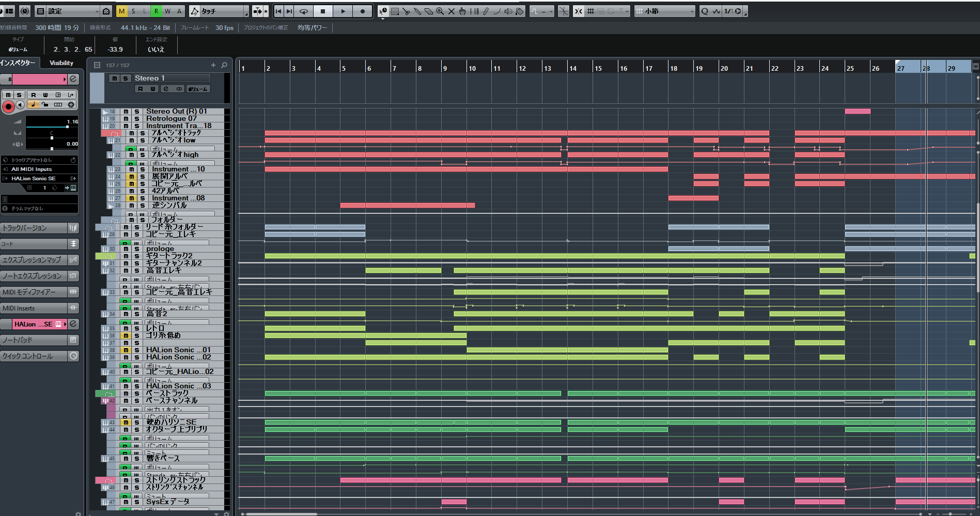Go to previous marker transport button
The height and width of the screenshot is (516, 980).
(x=278, y=11)
